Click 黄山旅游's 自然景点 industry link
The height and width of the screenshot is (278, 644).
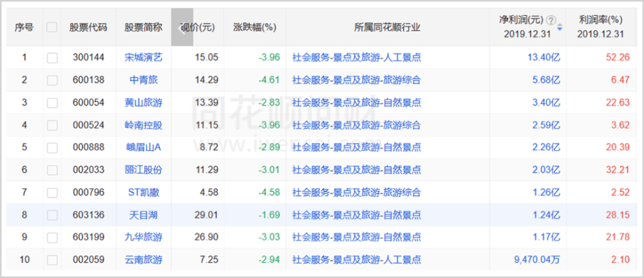[402, 102]
